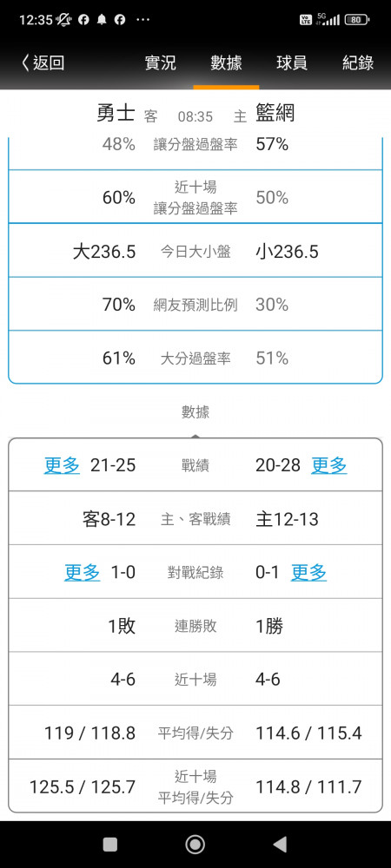This screenshot has height=868, width=391.
Task: Tap Android square recent apps button
Action: 110,845
